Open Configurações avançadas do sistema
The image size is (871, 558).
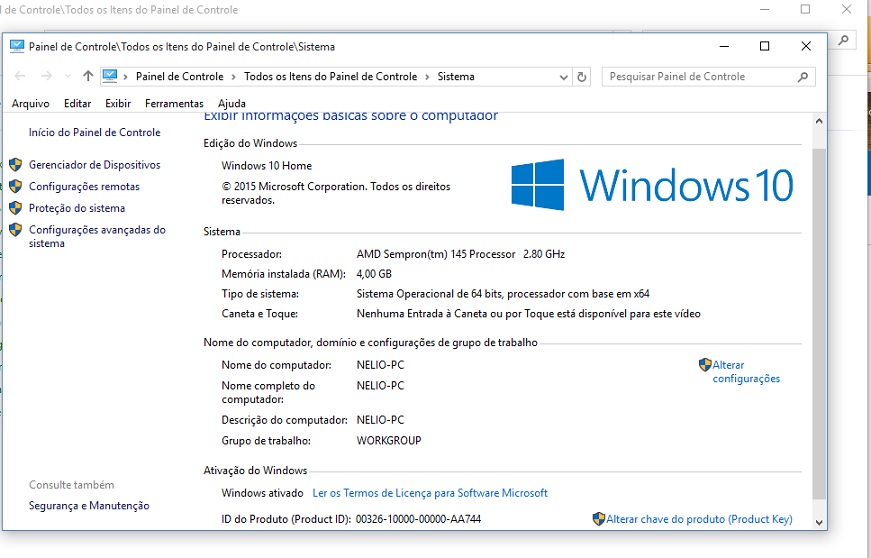(x=97, y=237)
